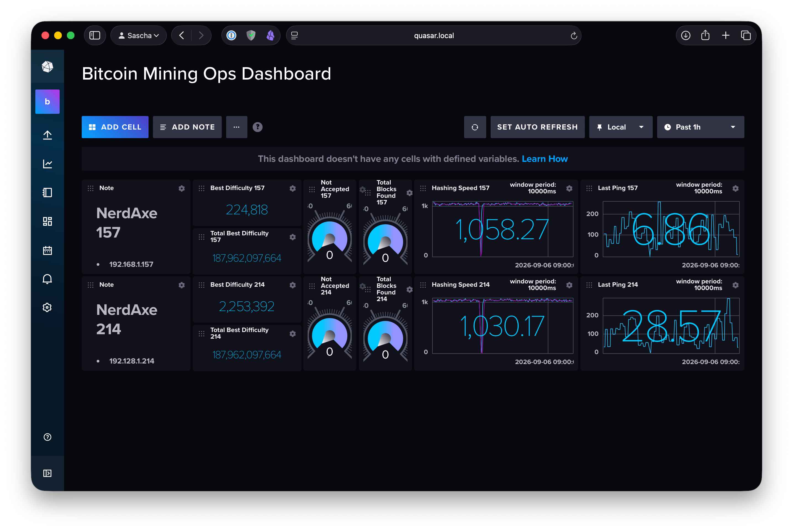The image size is (793, 532).
Task: Click the quasar.local address bar
Action: pyautogui.click(x=433, y=35)
